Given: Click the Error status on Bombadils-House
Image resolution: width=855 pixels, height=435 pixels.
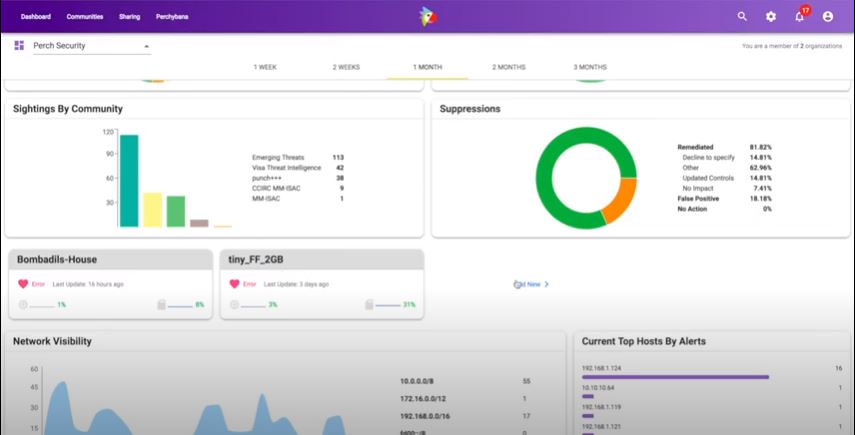Looking at the screenshot, I should [38, 284].
